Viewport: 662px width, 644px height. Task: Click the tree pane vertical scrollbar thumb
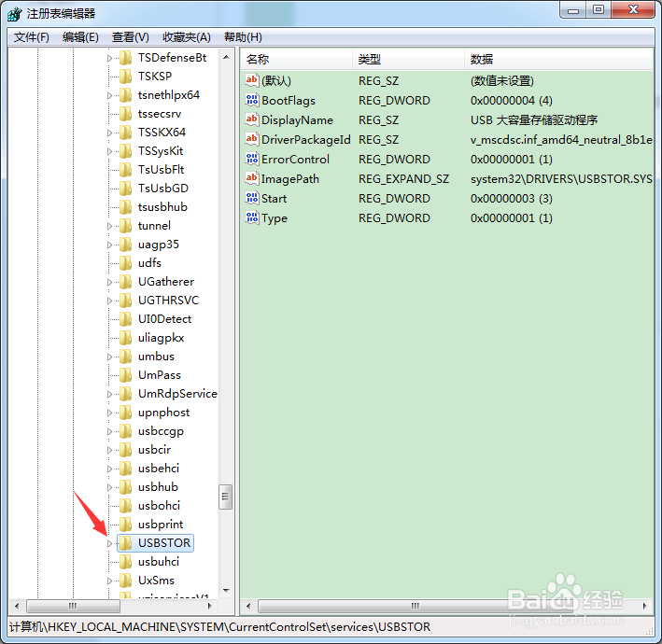point(225,497)
